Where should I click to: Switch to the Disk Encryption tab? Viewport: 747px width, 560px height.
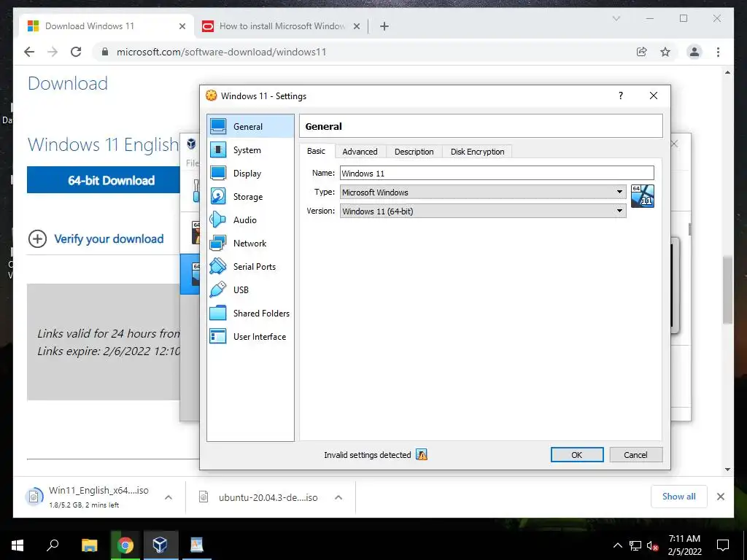click(477, 152)
